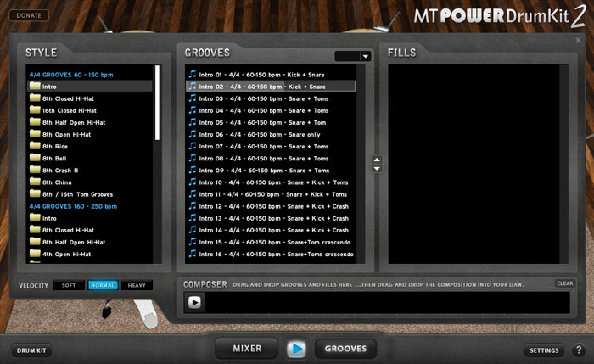Open the 8th China folder icon
Image resolution: width=594 pixels, height=364 pixels.
(35, 182)
